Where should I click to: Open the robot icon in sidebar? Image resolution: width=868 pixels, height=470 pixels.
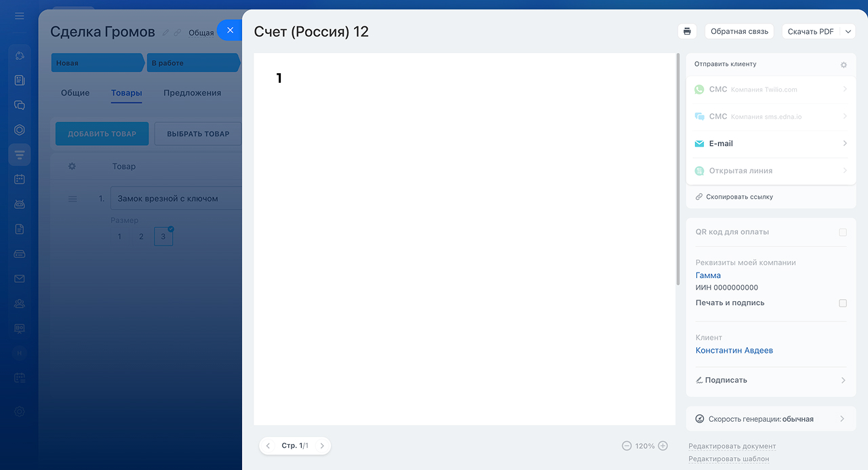click(19, 204)
